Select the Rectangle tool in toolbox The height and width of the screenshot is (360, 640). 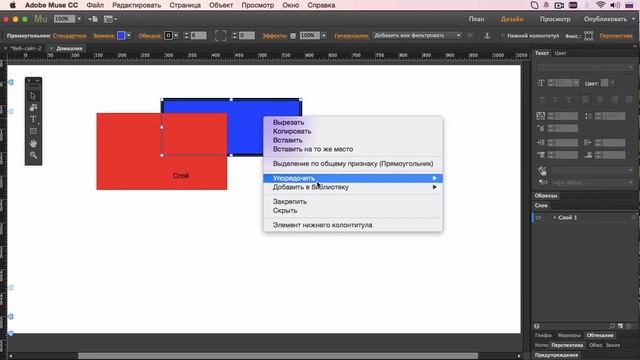[33, 131]
